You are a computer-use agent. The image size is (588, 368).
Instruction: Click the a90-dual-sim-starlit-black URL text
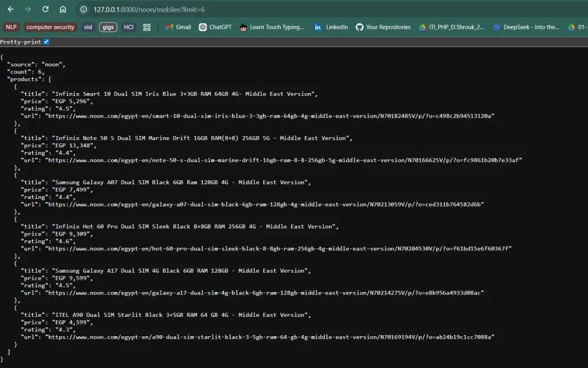point(270,337)
